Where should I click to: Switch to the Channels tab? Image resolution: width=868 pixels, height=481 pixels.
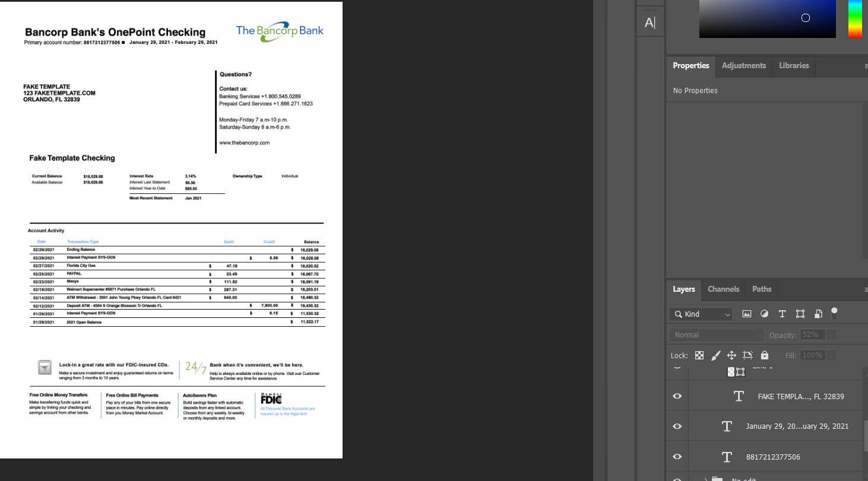click(723, 289)
